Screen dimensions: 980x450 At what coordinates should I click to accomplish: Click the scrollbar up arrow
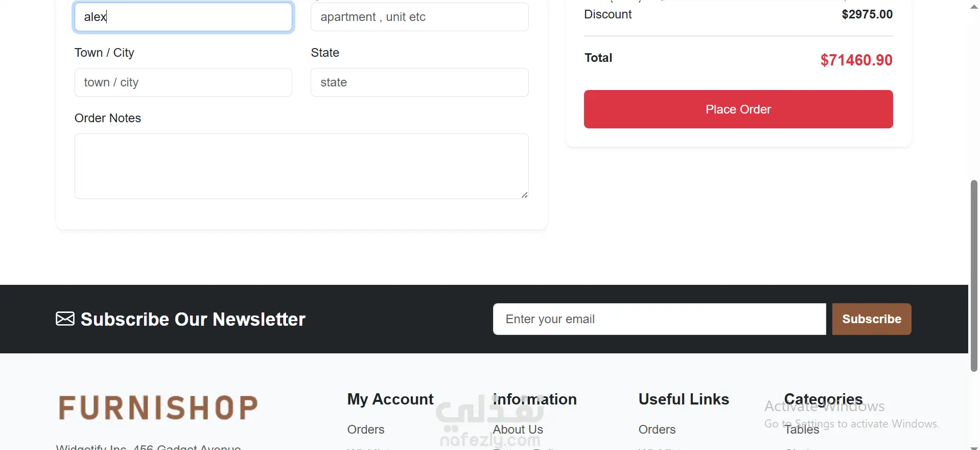click(974, 7)
